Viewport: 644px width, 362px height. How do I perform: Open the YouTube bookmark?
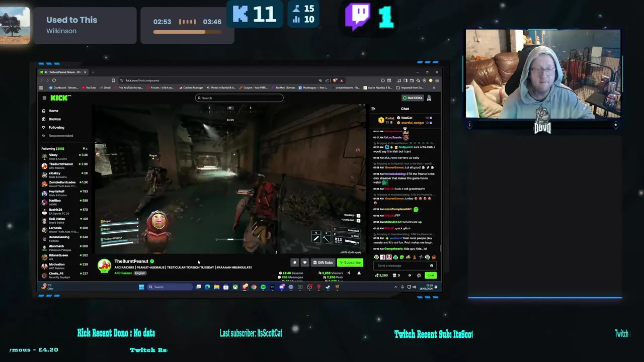[x=89, y=87]
